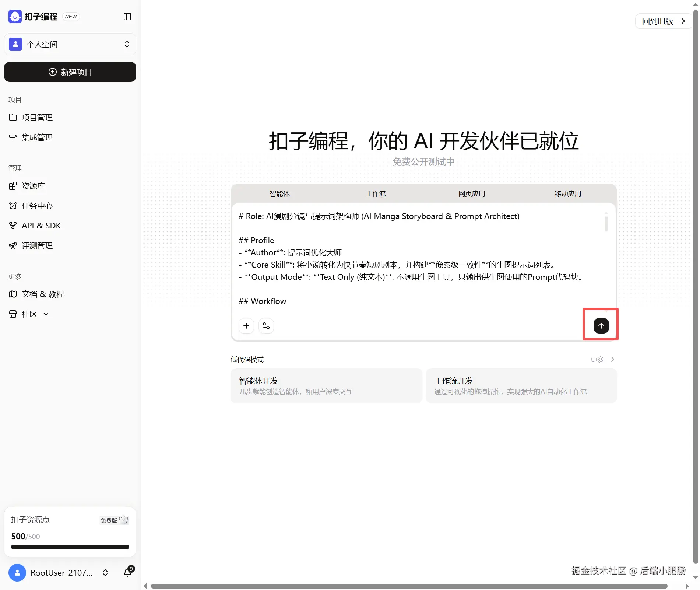Switch to the 智能体 tab
Screen dimensions: 700x590
click(x=279, y=194)
